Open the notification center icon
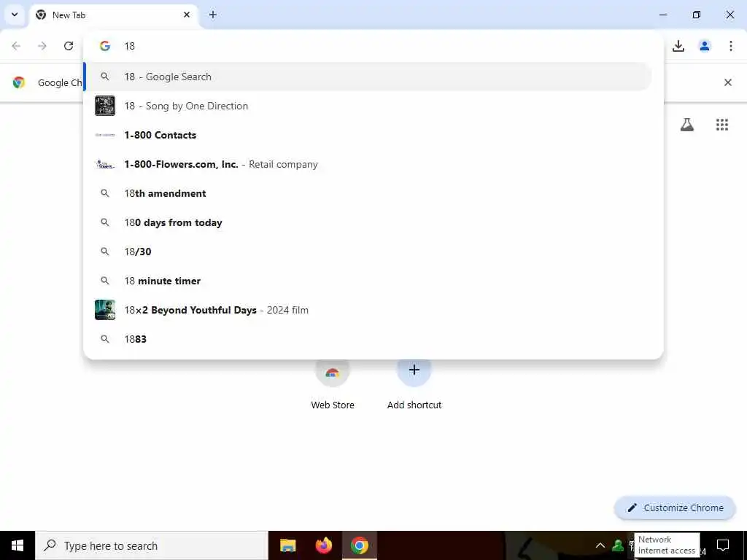Screen dimensions: 747x560 (723, 545)
